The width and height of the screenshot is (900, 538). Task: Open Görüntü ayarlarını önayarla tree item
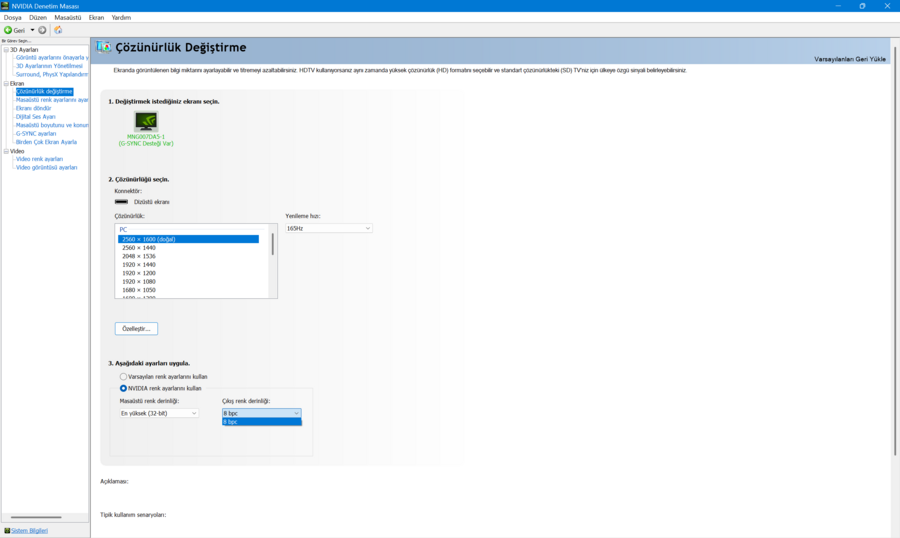[52, 57]
